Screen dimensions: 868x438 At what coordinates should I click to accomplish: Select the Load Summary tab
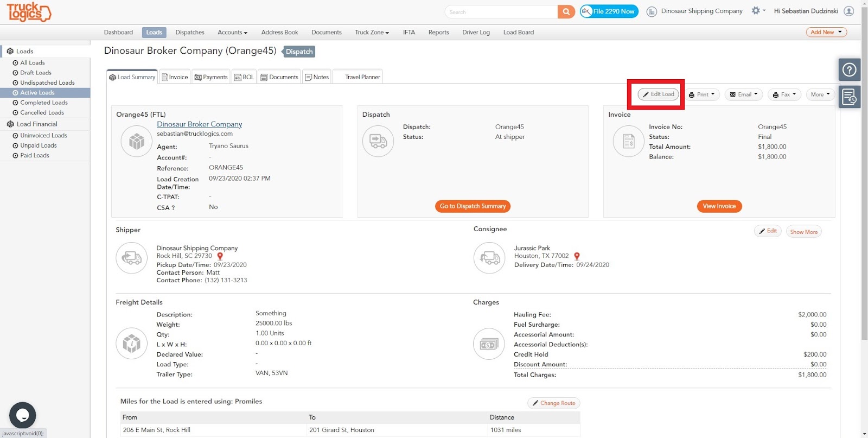pyautogui.click(x=132, y=77)
